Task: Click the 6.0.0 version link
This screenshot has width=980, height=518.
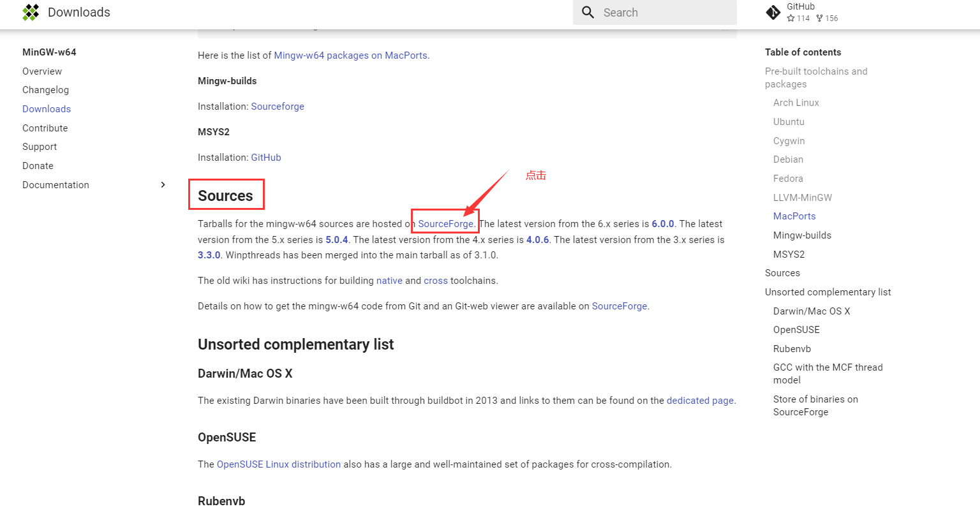Action: point(663,223)
